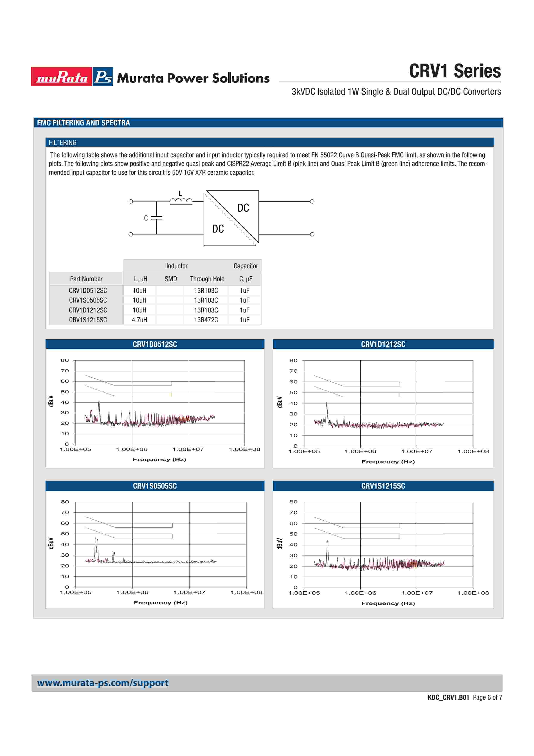The width and height of the screenshot is (534, 756).
Task: Select the FILTERING section header
Action: [x=62, y=143]
